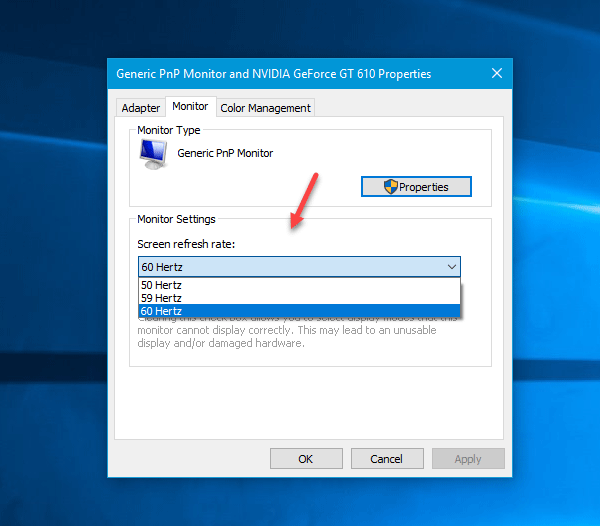Click the shield icon on the Properties button
This screenshot has width=600, height=526.
(391, 187)
